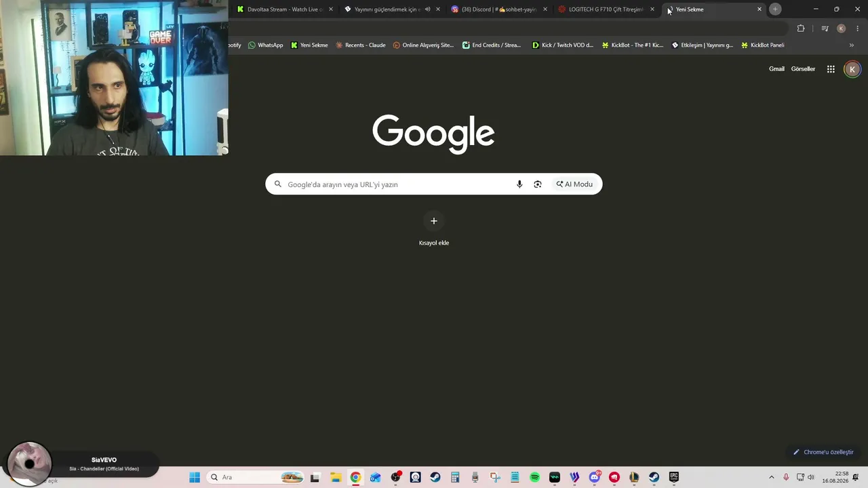Open Snipping Tool from the taskbar
868x488 pixels.
click(495, 477)
